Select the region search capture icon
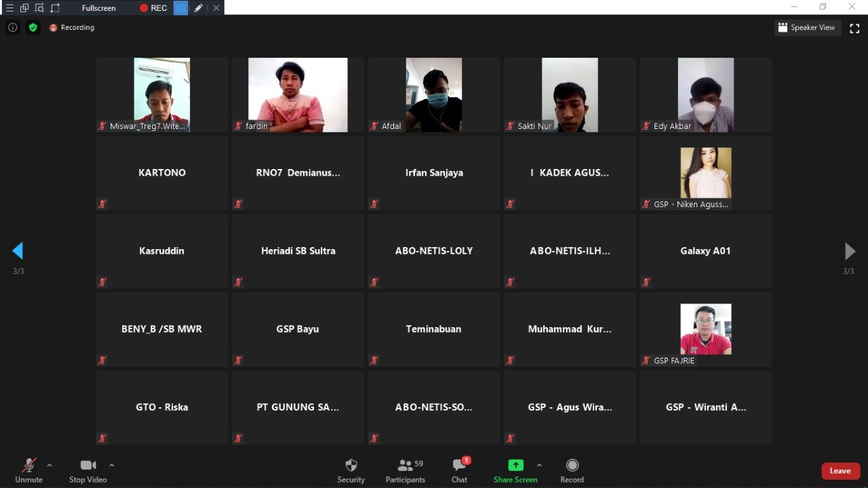The width and height of the screenshot is (868, 488). coord(39,8)
